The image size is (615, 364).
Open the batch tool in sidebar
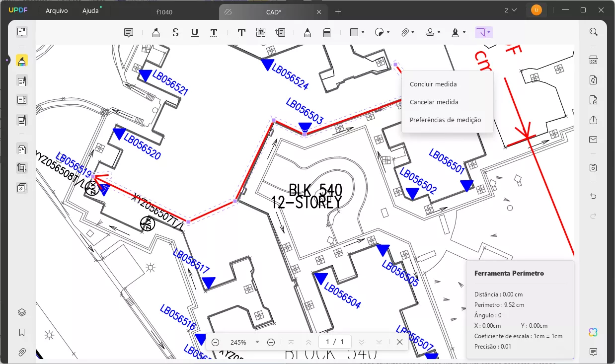click(x=21, y=188)
